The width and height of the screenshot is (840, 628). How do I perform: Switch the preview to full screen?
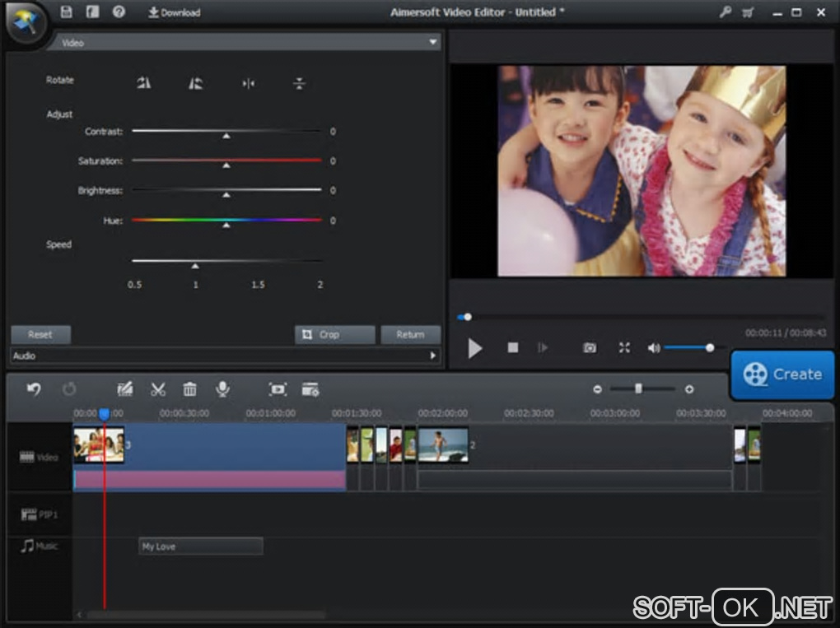coord(624,348)
